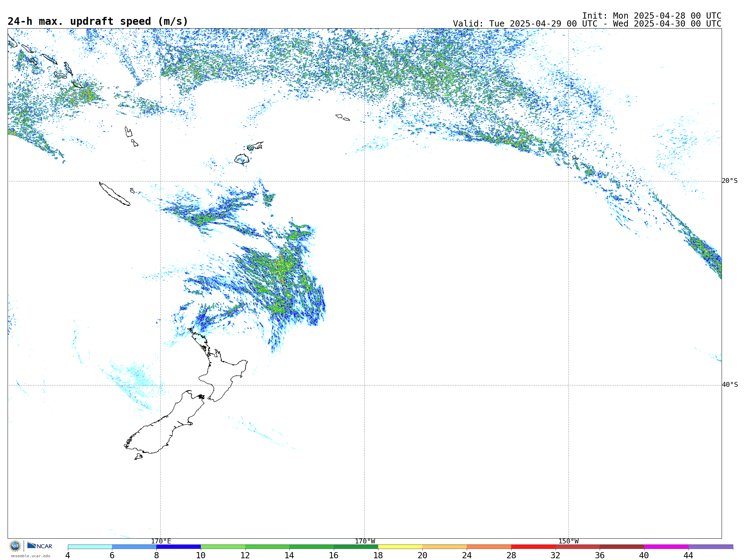The height and width of the screenshot is (560, 744).
Task: Select the yellow 18–20 colorbar swatch
Action: tap(400, 547)
